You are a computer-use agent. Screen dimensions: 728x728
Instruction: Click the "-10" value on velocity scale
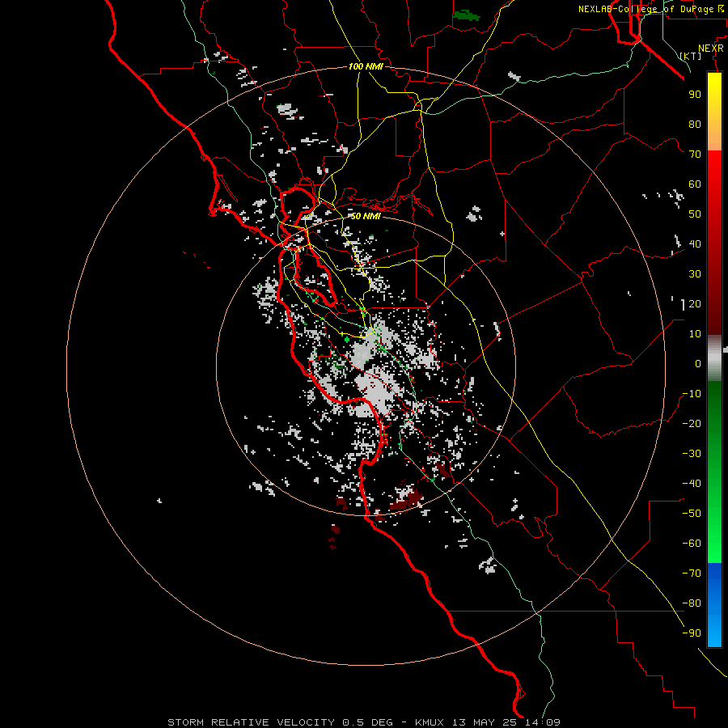692,394
